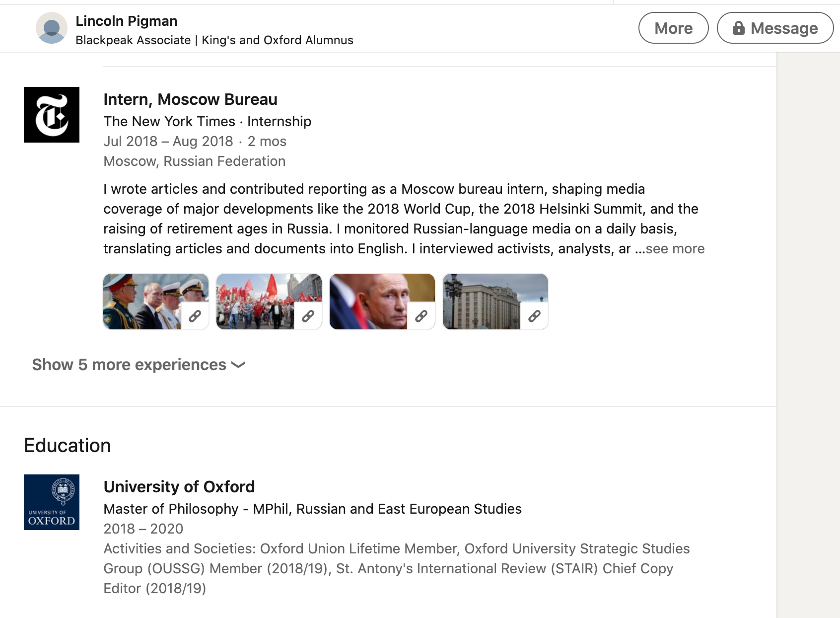
Task: Click 'Jul 2018 – Aug 2018 · 2 mos' text
Action: tap(195, 141)
